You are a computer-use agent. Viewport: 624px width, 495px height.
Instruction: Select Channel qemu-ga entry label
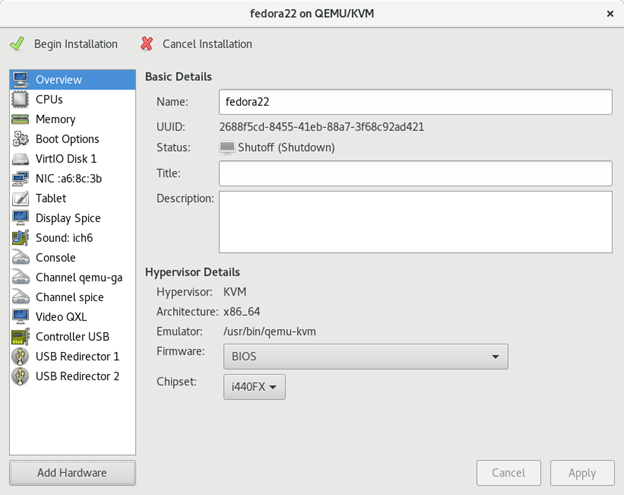[79, 278]
